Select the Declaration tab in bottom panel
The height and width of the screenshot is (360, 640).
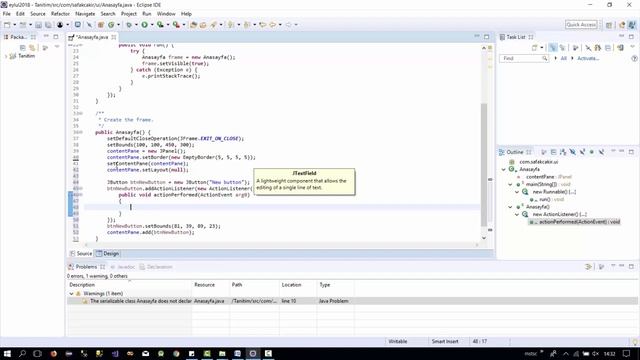[x=156, y=267]
